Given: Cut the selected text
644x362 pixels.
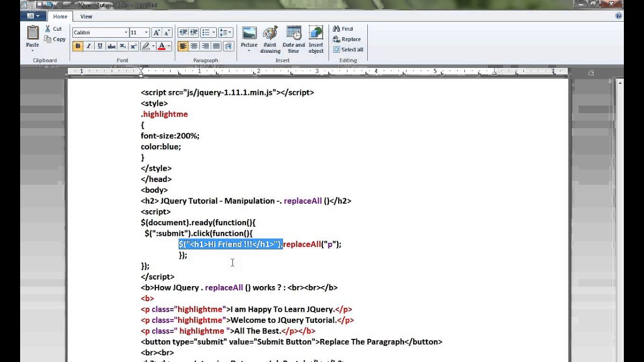Looking at the screenshot, I should coord(53,29).
